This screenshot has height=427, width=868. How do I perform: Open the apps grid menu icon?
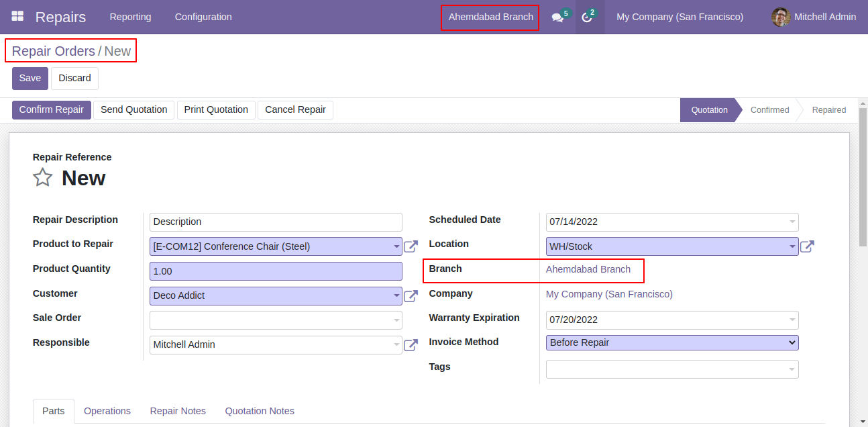[17, 17]
